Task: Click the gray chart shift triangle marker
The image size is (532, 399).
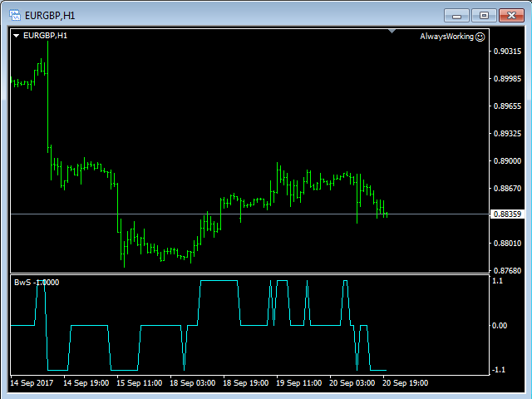Action: click(392, 32)
